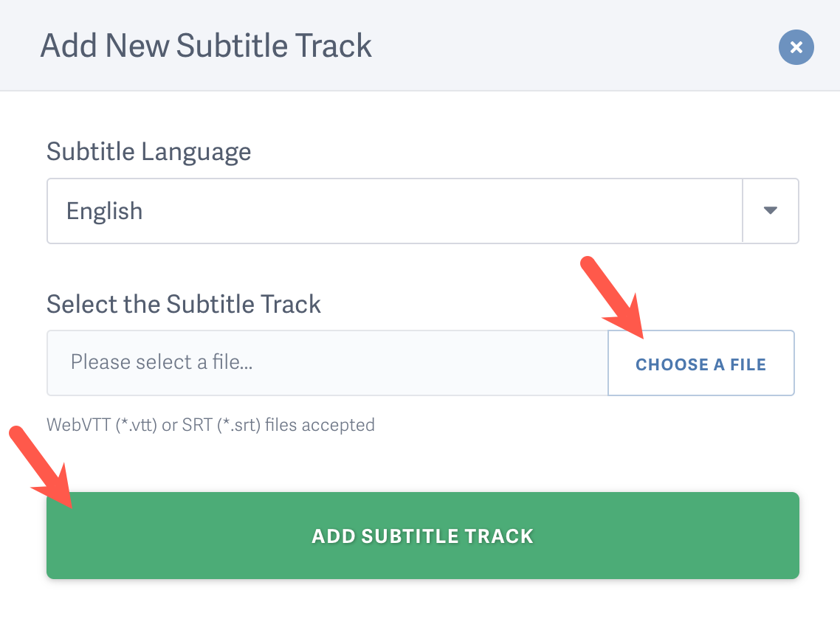Close the Add New Subtitle Track dialog

796,47
